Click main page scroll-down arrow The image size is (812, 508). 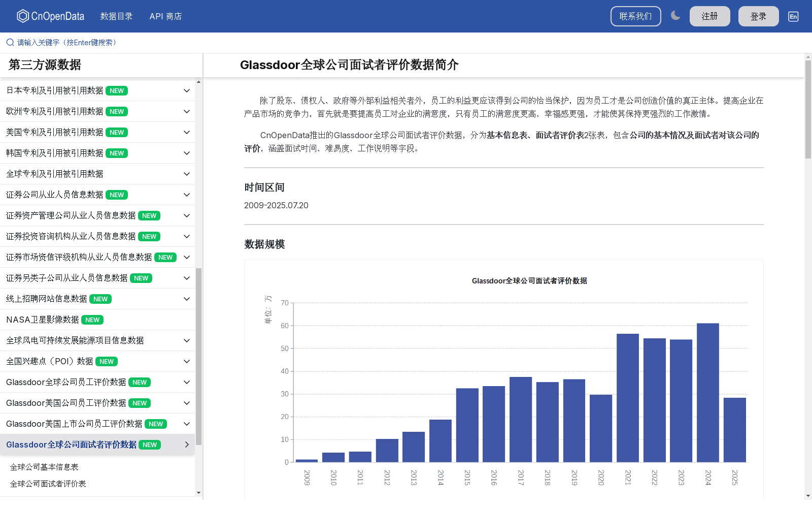pyautogui.click(x=808, y=496)
